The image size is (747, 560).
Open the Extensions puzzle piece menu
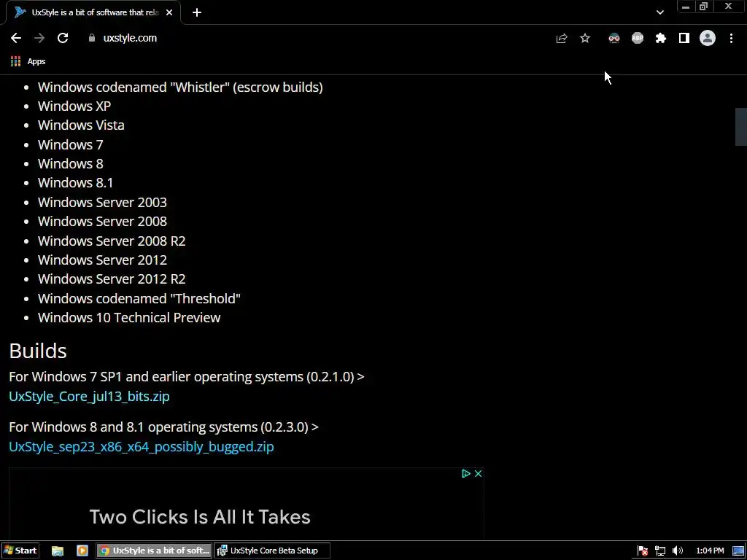tap(661, 38)
